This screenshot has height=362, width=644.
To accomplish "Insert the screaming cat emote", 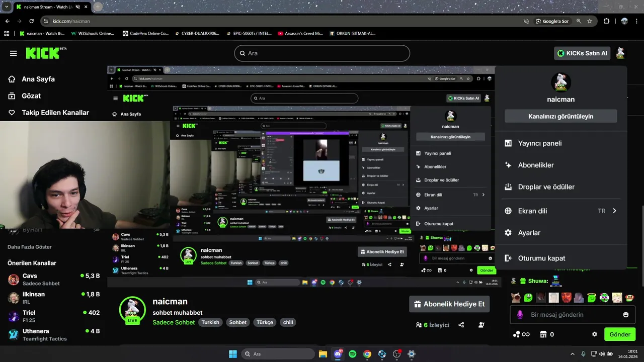I will (x=516, y=298).
